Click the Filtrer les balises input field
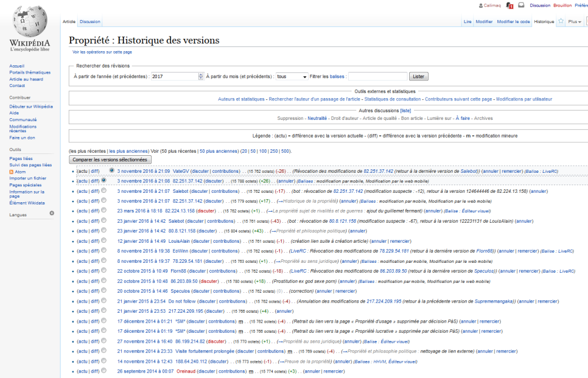 pyautogui.click(x=377, y=76)
